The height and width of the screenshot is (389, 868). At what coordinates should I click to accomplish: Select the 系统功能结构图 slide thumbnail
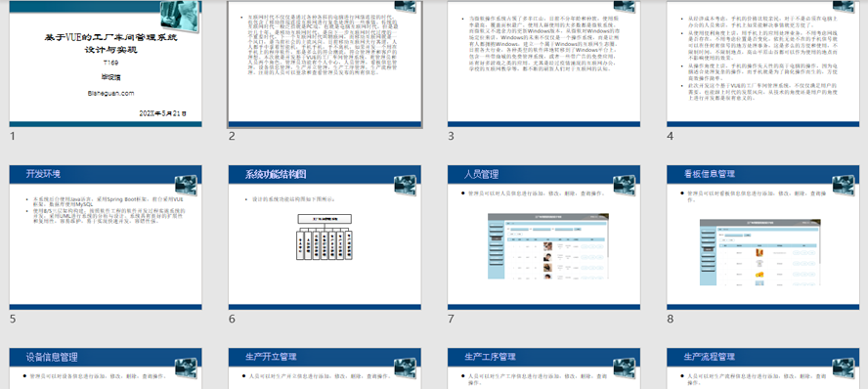(x=325, y=238)
